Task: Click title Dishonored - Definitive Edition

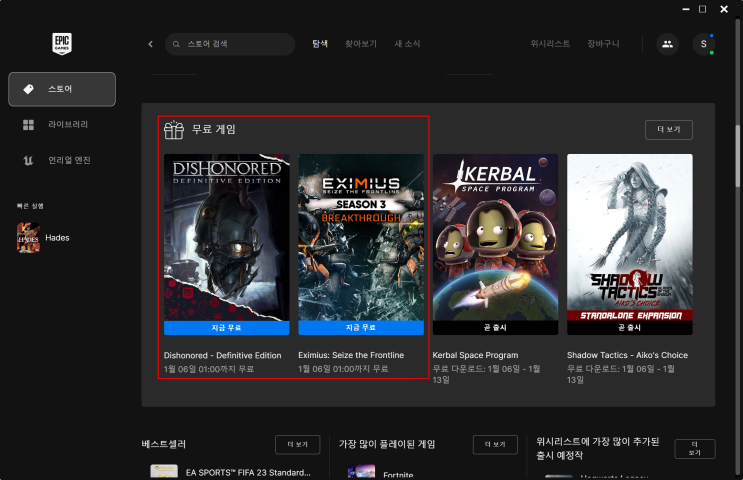Action: 222,355
